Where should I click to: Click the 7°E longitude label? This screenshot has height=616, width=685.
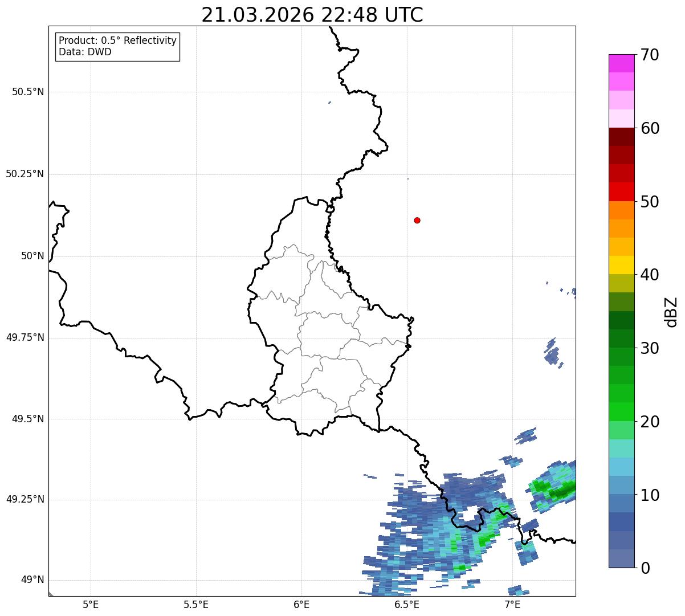[512, 605]
